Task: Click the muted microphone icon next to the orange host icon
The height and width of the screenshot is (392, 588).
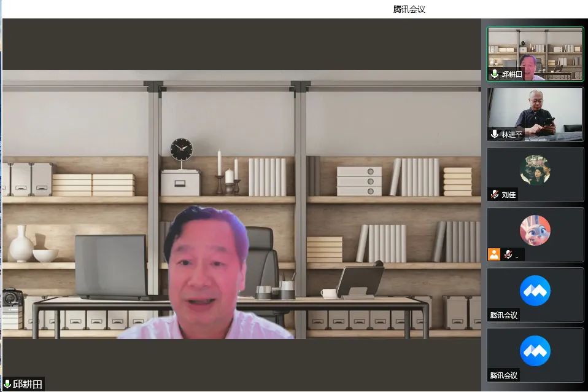Action: pyautogui.click(x=508, y=254)
